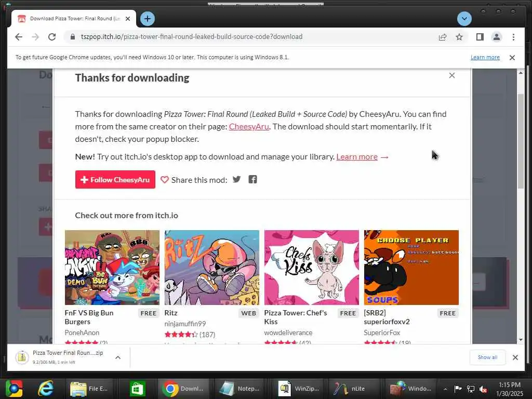532x399 pixels.
Task: Click the page scrollbar down arrow
Action: coord(521,340)
